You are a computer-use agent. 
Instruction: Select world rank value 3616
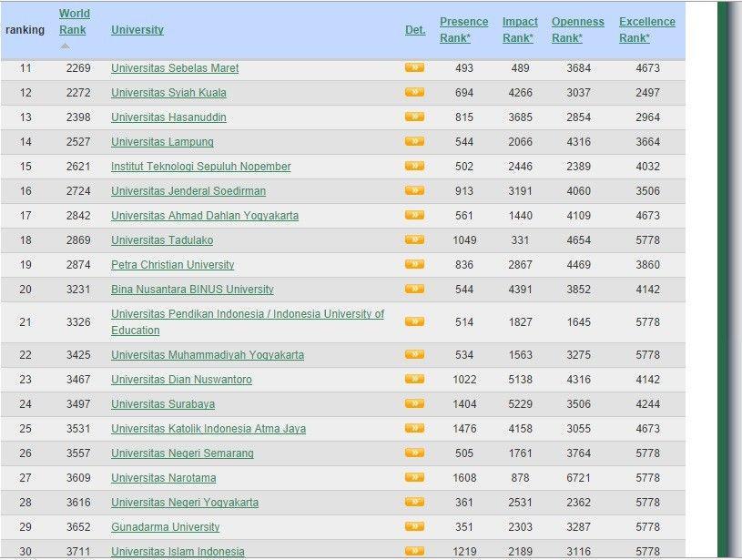point(78,503)
